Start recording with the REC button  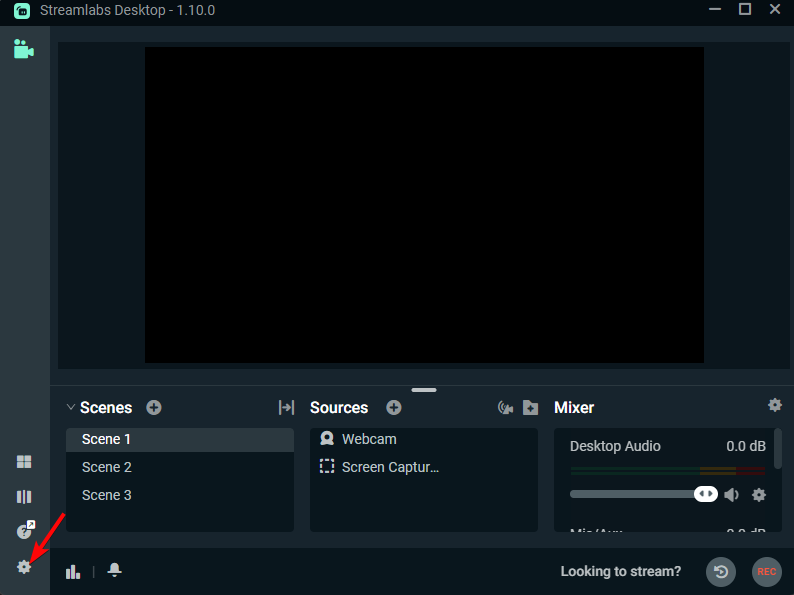767,572
